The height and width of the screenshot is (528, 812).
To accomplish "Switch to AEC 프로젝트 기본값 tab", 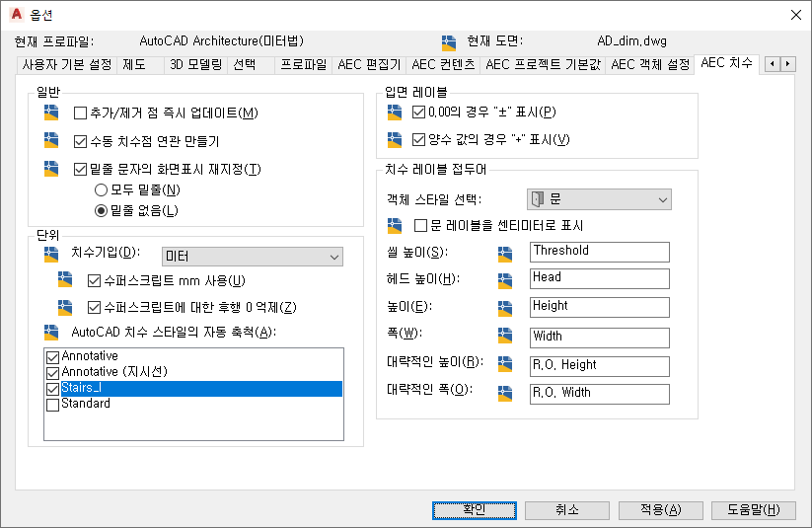I will click(x=543, y=65).
